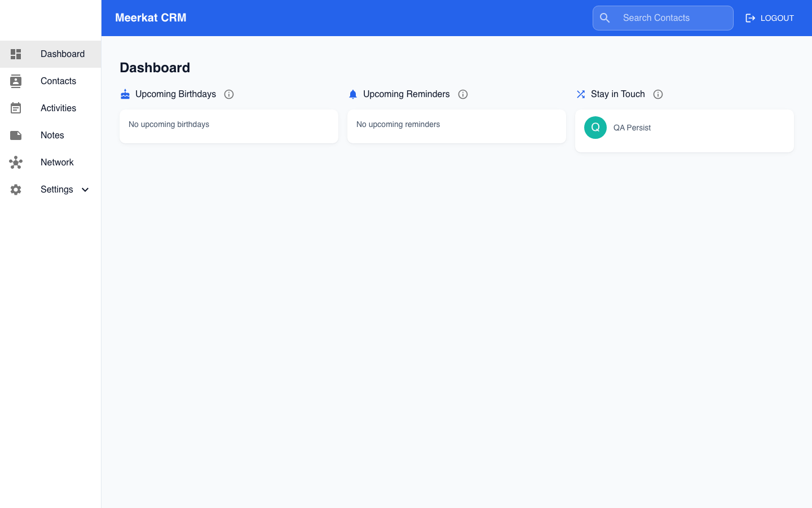Screen dimensions: 812x508
Task: Open the QA Persist contact link
Action: point(632,128)
